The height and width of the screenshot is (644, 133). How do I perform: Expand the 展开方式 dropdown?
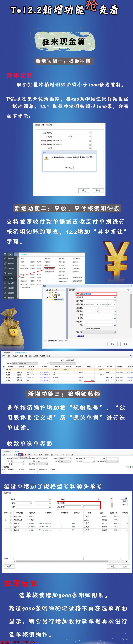coord(115,294)
